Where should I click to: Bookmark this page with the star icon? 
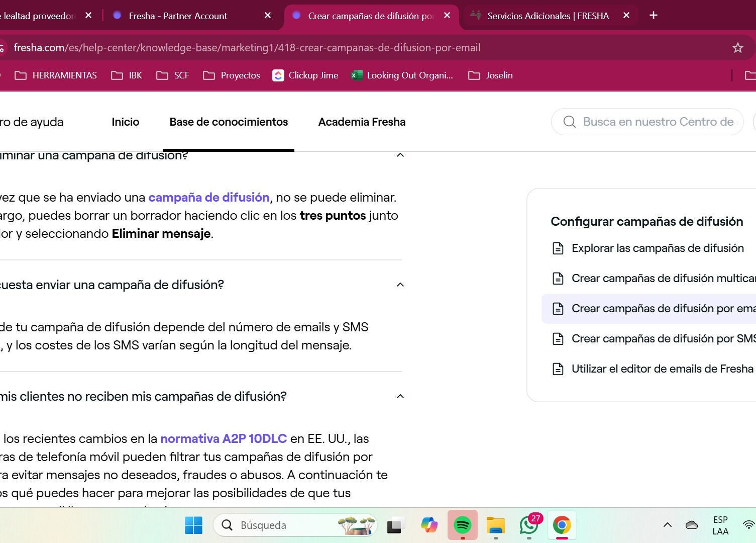(737, 48)
